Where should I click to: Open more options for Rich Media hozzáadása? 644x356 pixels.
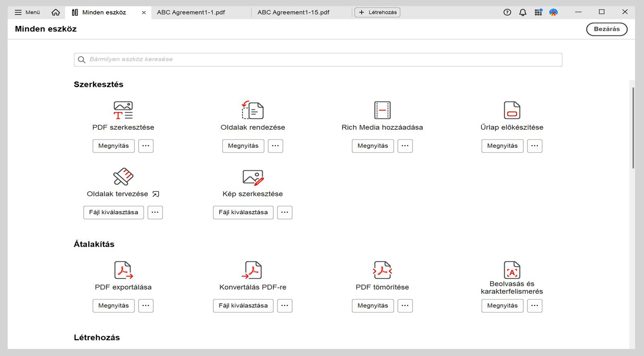pos(405,146)
